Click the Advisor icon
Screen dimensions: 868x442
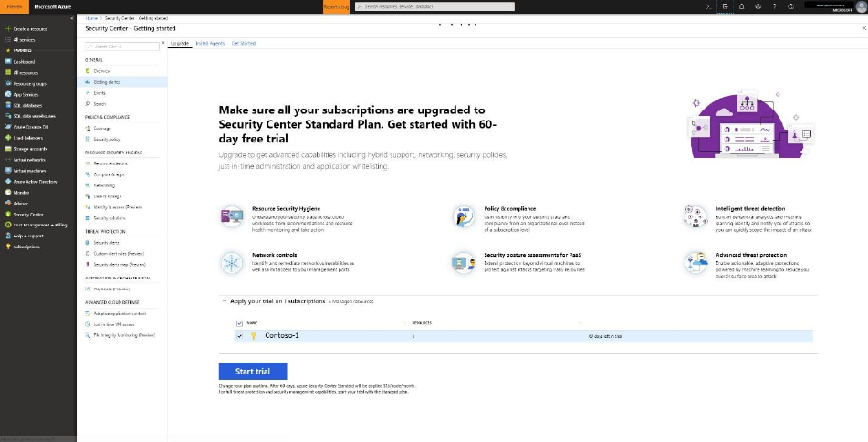click(x=7, y=204)
